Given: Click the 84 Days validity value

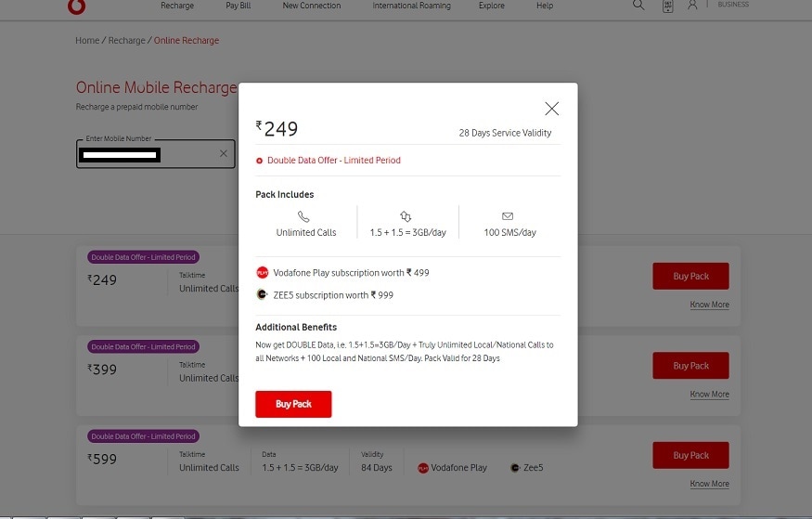Looking at the screenshot, I should [377, 468].
